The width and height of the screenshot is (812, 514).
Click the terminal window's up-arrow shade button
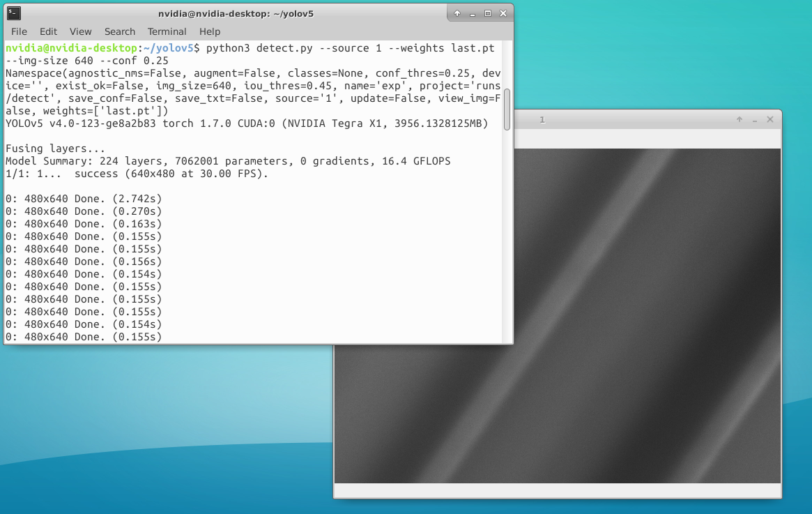(x=457, y=13)
